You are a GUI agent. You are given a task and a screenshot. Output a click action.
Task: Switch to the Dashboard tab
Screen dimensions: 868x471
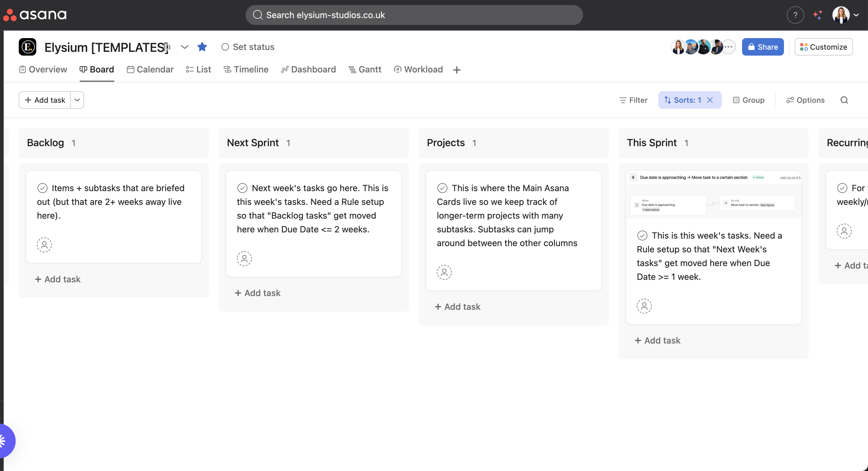(x=309, y=69)
